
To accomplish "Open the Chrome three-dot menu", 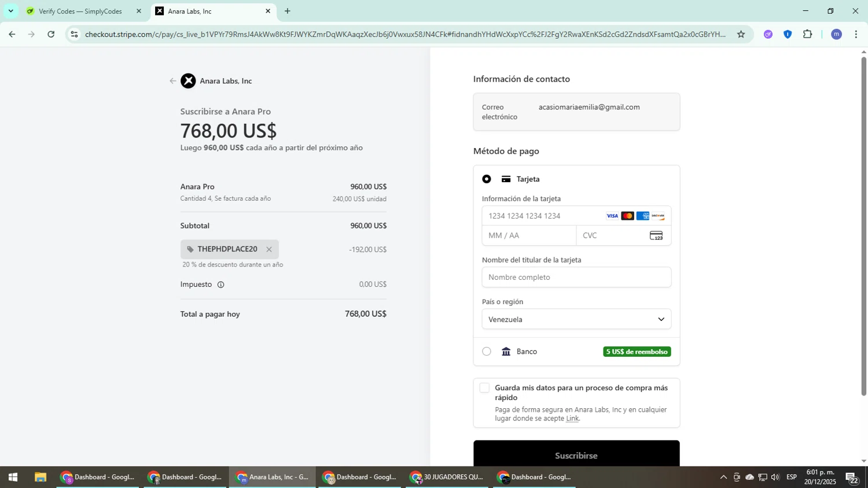I will tap(856, 34).
